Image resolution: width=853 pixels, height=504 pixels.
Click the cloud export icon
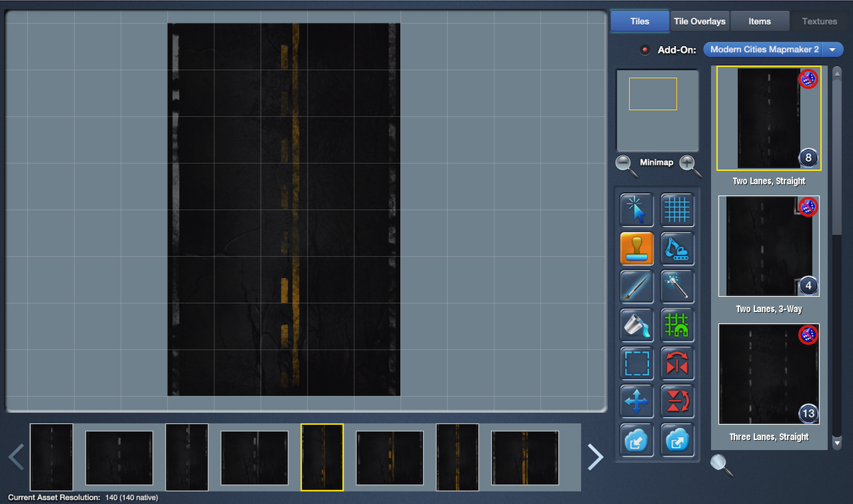click(677, 440)
